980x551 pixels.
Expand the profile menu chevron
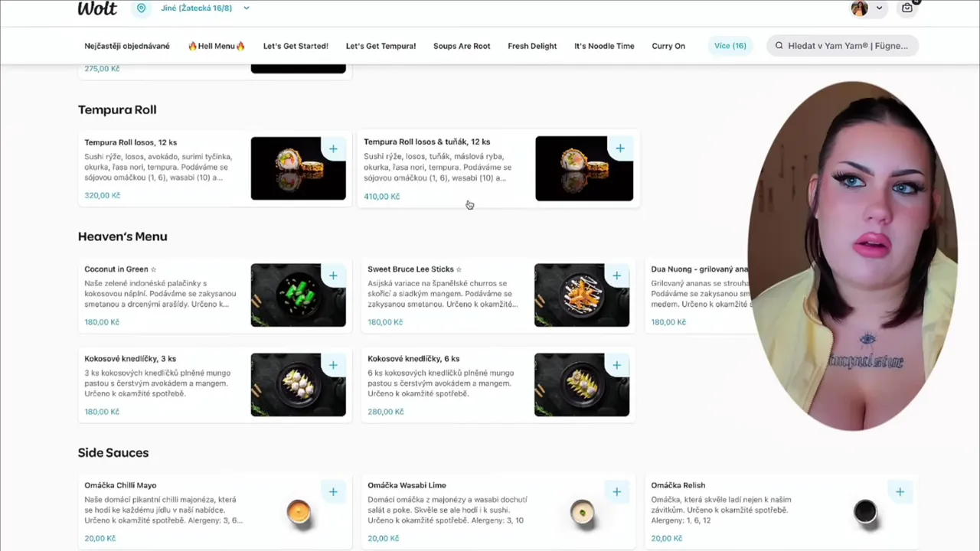[x=879, y=8]
